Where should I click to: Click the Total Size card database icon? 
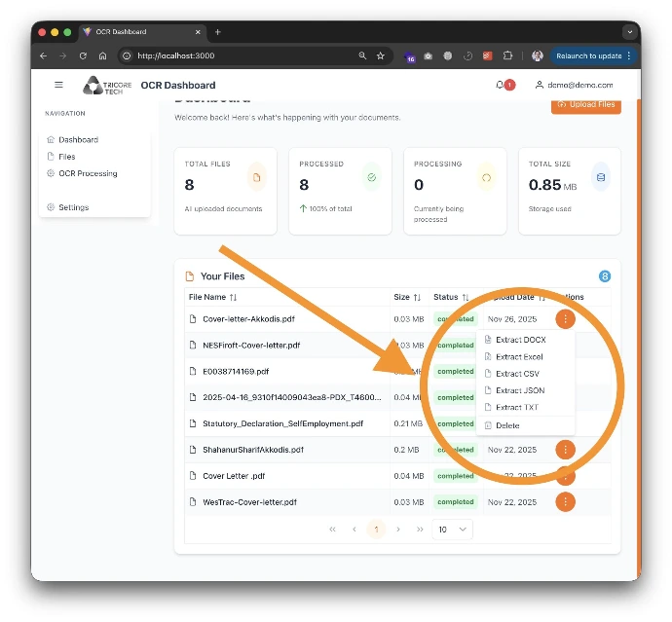601,177
